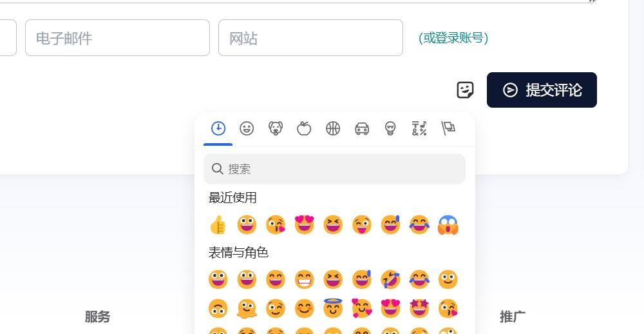This screenshot has width=644, height=334.
Task: Focus the 电子邮件 input field
Action: [x=117, y=38]
